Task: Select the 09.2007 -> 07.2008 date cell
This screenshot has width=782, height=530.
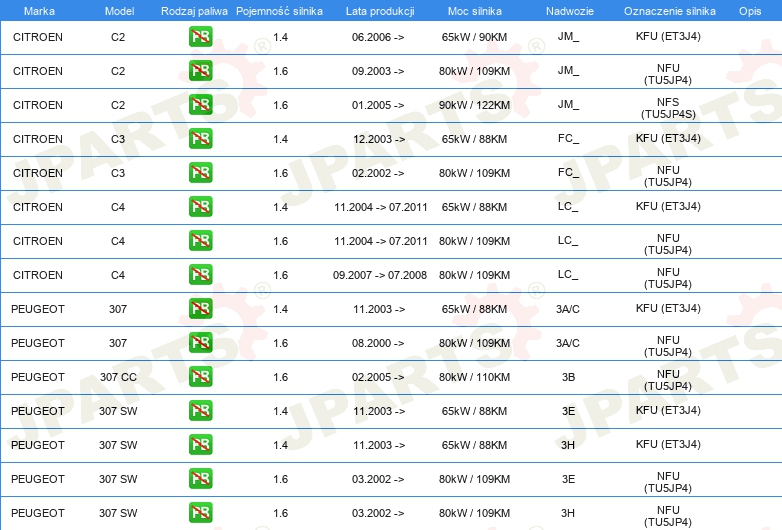Action: tap(380, 275)
